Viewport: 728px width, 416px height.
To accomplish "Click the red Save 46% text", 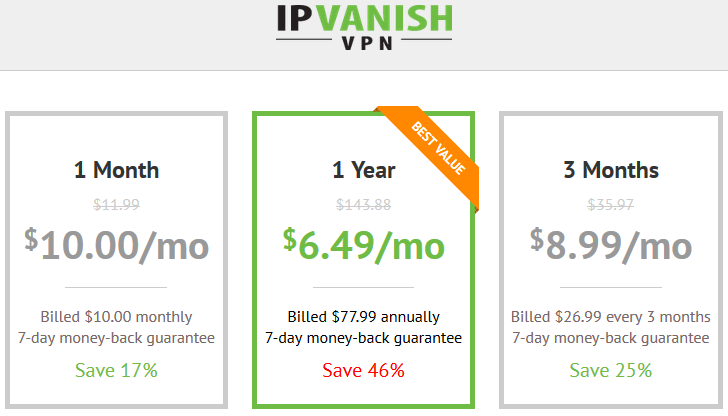I will (x=364, y=370).
